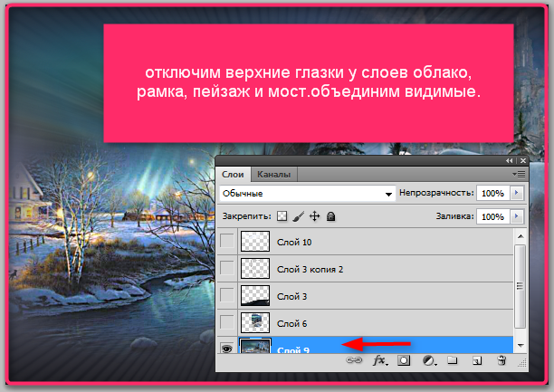Select the Слой 6 thumbnail

pos(255,322)
